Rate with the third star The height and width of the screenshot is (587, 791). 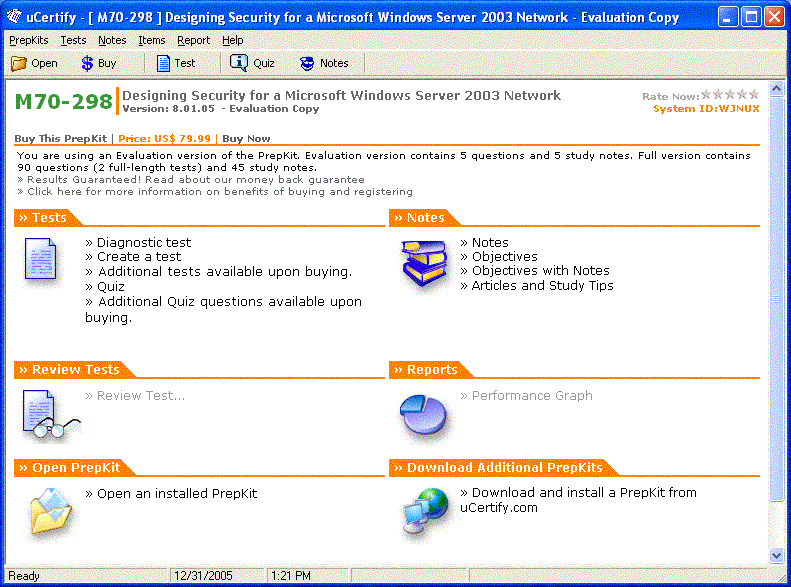(x=730, y=94)
